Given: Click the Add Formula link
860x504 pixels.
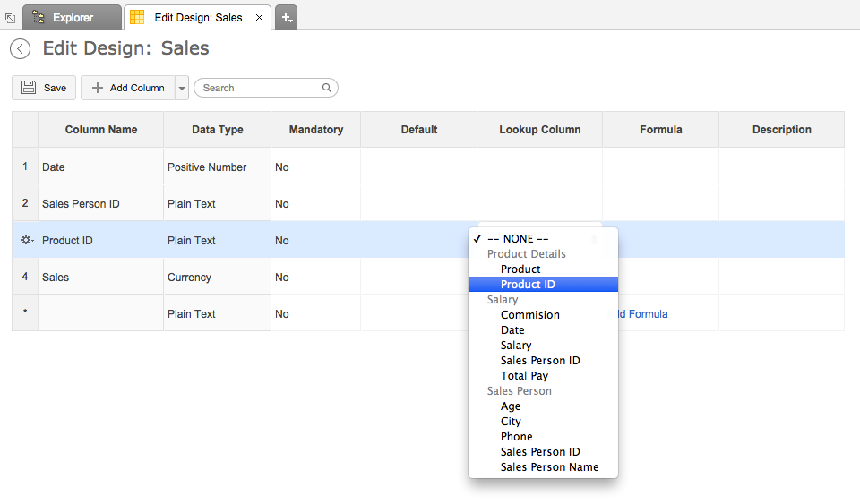Looking at the screenshot, I should [x=640, y=314].
